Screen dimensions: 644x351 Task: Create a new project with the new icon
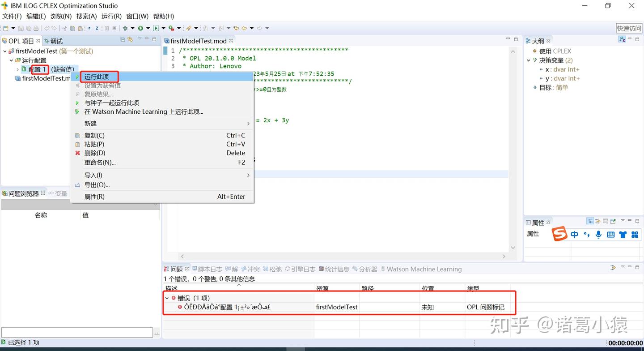coord(5,28)
